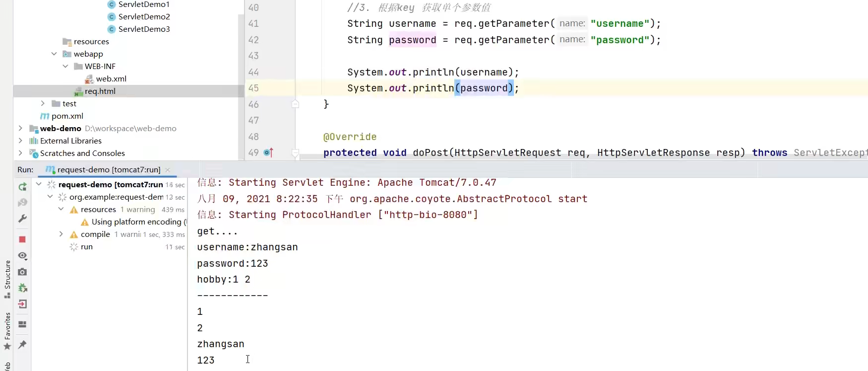
Task: Click the camera dump threads icon
Action: click(x=22, y=272)
